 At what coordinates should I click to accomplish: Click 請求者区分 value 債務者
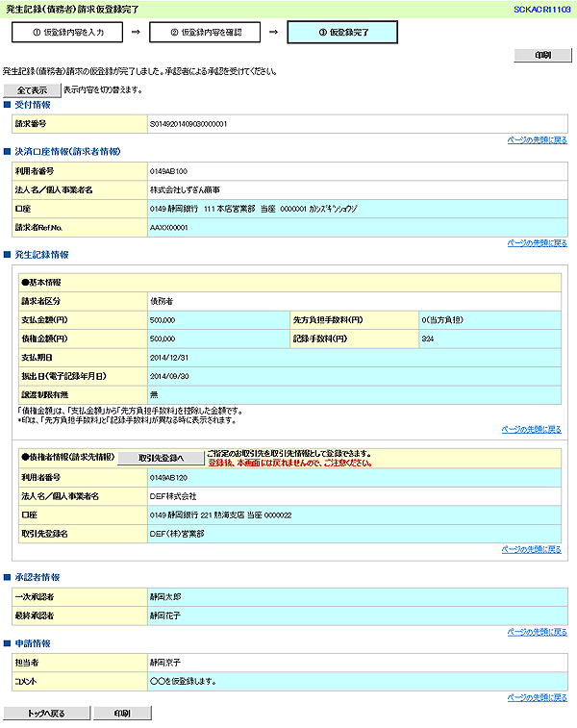[161, 301]
